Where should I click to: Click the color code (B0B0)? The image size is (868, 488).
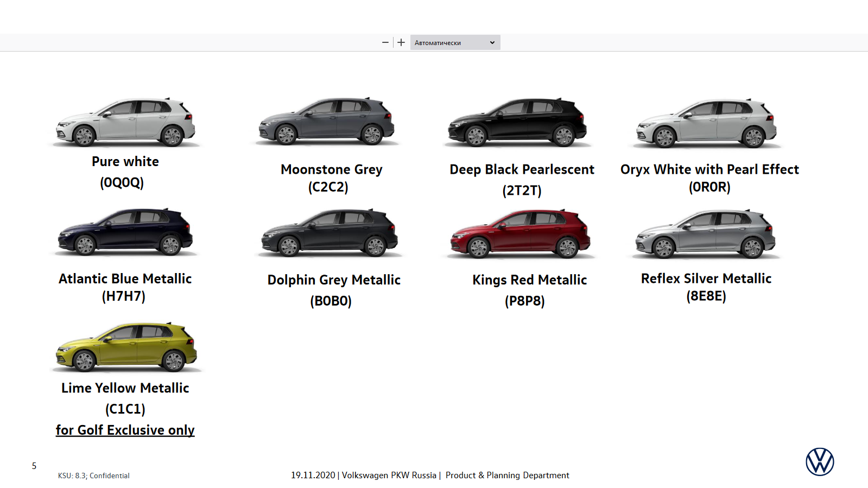[x=331, y=301]
